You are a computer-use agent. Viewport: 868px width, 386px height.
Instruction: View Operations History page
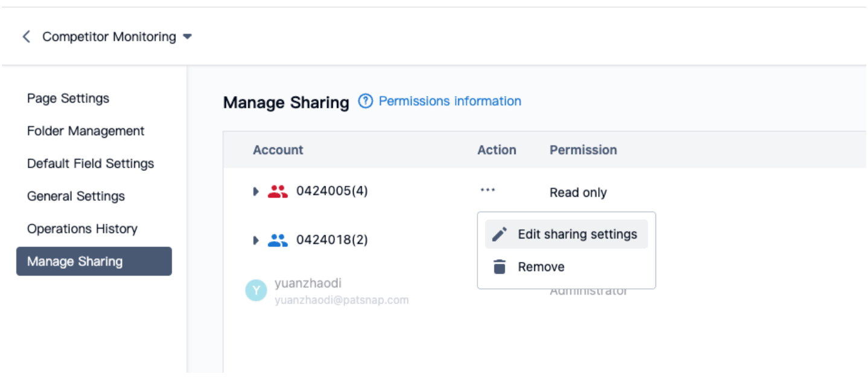[x=82, y=229]
